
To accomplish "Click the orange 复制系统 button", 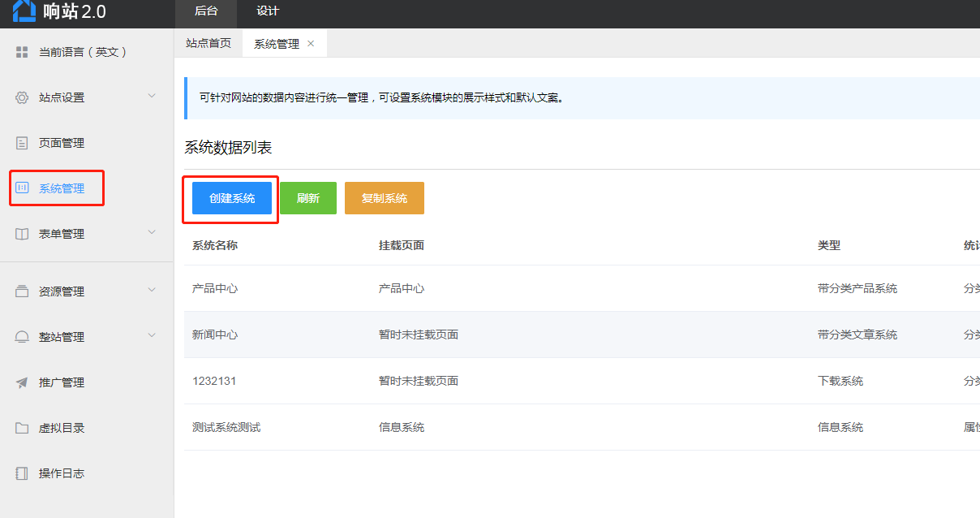I will point(385,198).
